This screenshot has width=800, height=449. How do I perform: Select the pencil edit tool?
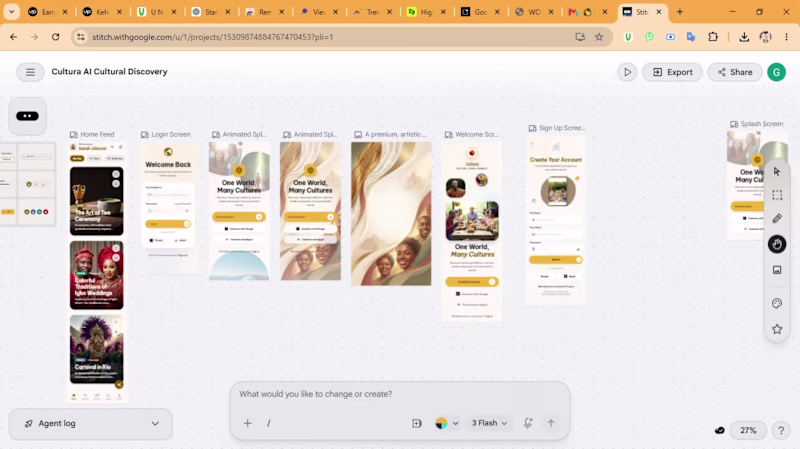tap(777, 218)
